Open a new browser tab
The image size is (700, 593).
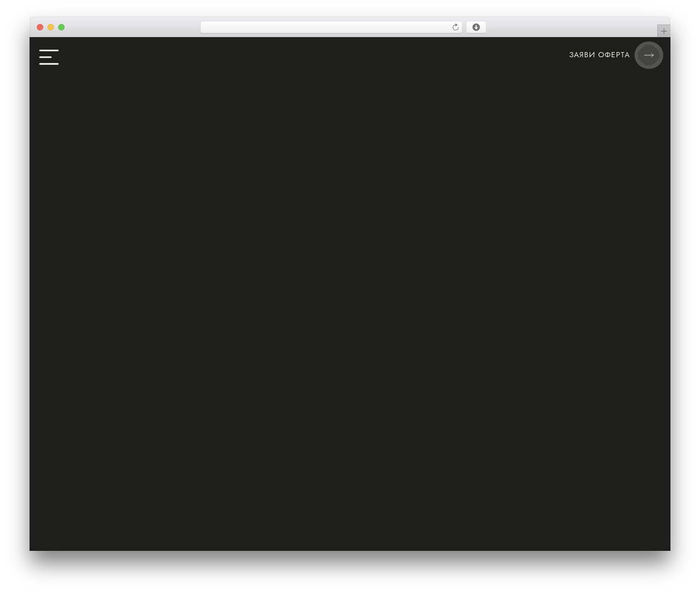click(x=663, y=31)
